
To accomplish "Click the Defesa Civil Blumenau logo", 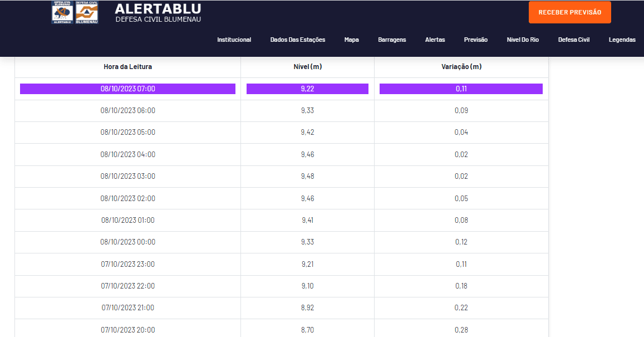I will (x=86, y=12).
